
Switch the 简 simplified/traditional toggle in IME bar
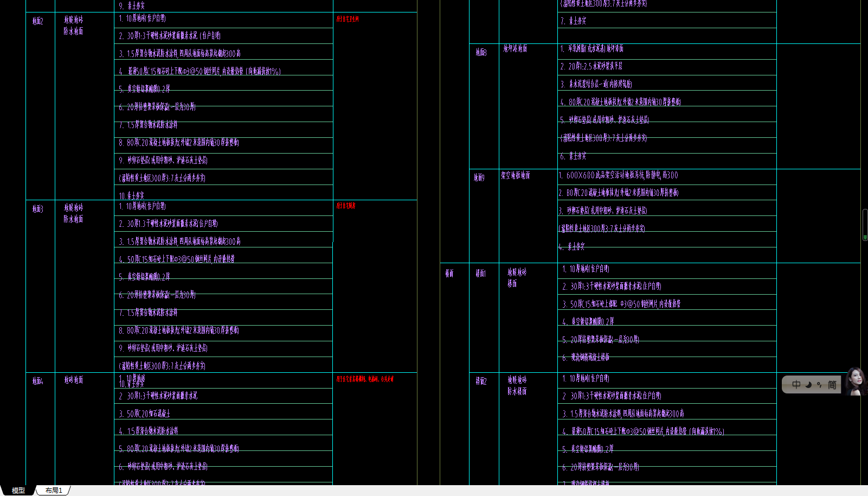(x=832, y=385)
